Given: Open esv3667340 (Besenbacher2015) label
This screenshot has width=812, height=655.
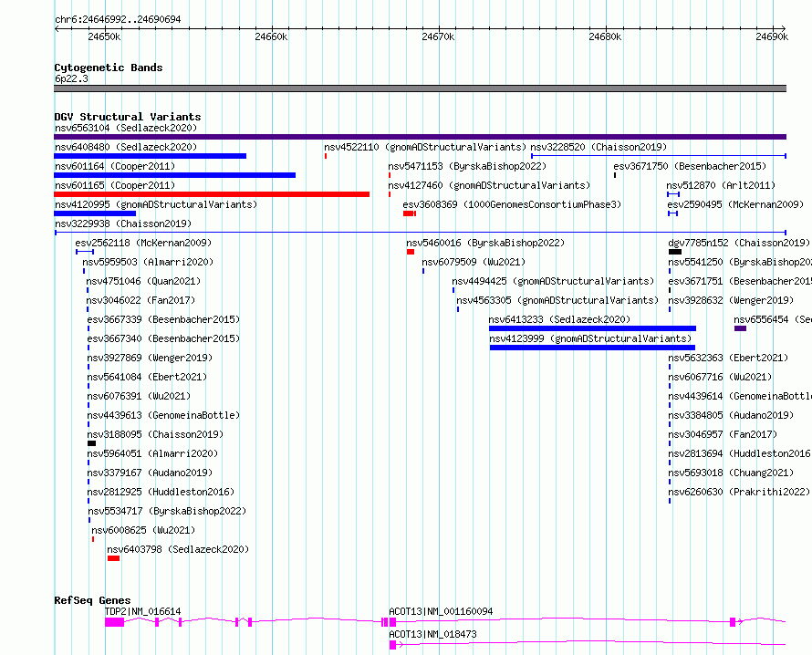Looking at the screenshot, I should pyautogui.click(x=163, y=338).
